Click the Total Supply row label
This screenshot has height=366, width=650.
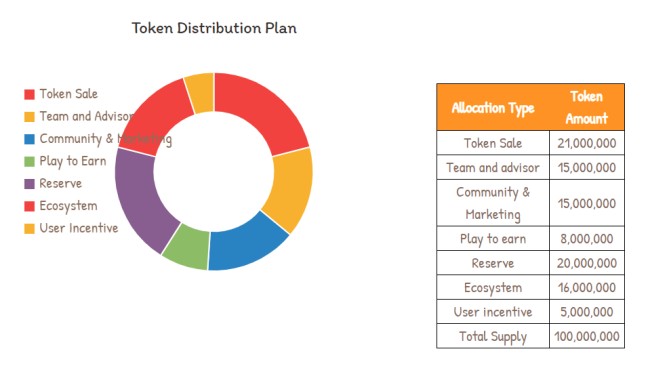click(493, 336)
